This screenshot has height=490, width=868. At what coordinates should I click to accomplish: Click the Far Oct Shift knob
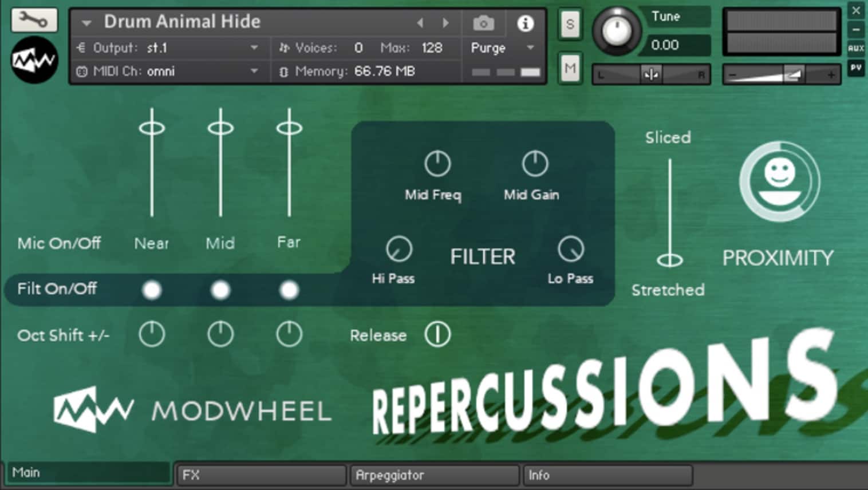click(289, 334)
